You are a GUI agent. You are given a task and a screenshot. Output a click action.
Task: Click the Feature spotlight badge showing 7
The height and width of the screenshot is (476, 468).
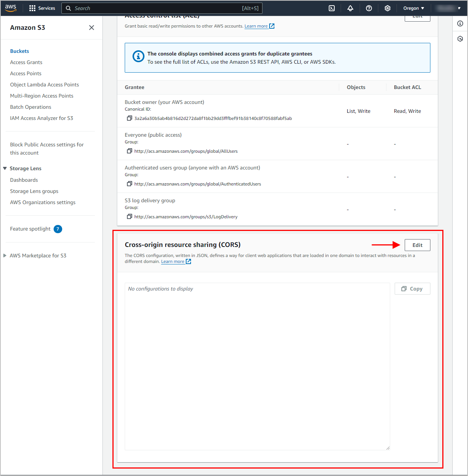(58, 229)
